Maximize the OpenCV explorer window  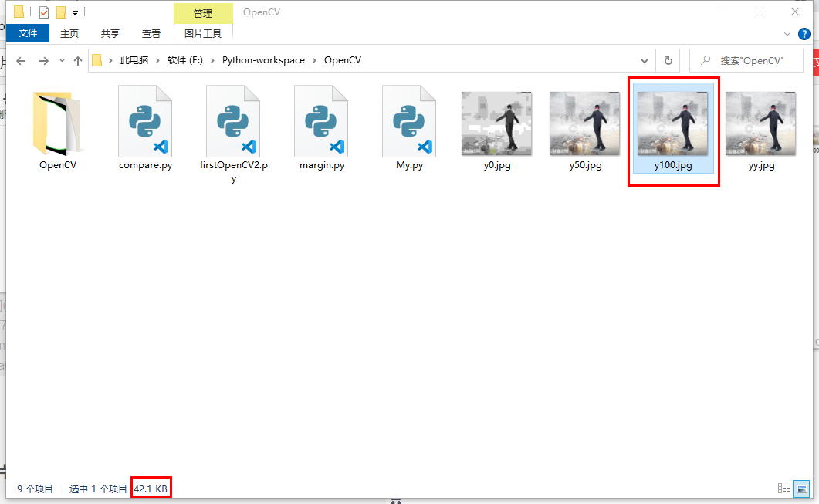click(x=760, y=12)
